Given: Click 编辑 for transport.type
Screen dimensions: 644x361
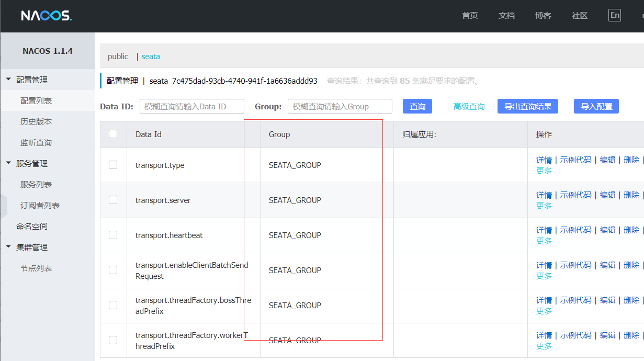Looking at the screenshot, I should (x=608, y=160).
